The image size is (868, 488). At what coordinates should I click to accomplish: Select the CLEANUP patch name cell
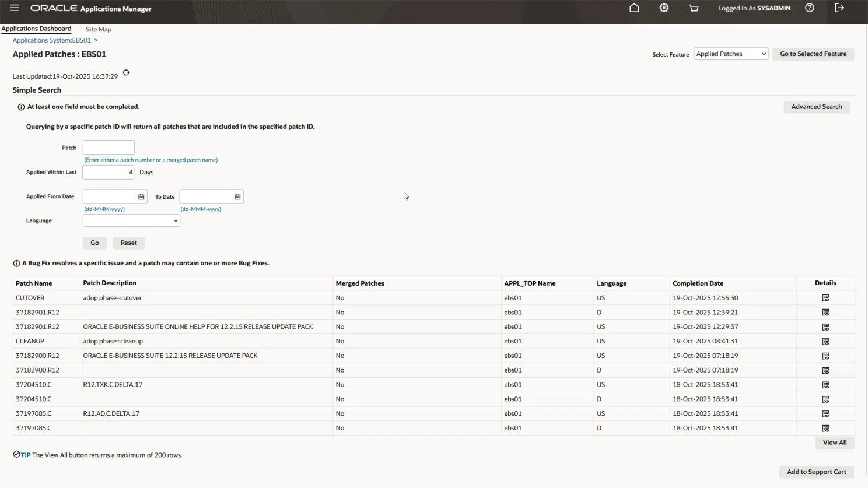pyautogui.click(x=30, y=341)
